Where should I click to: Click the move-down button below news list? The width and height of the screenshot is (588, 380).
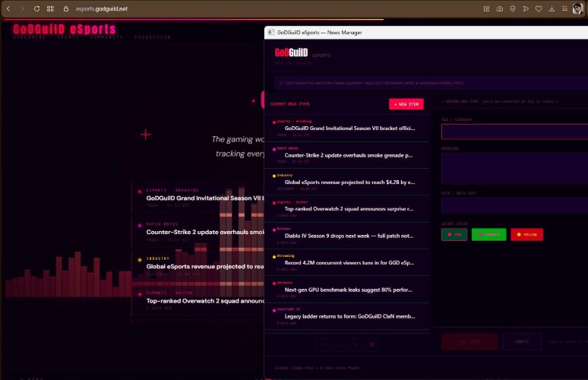[339, 344]
